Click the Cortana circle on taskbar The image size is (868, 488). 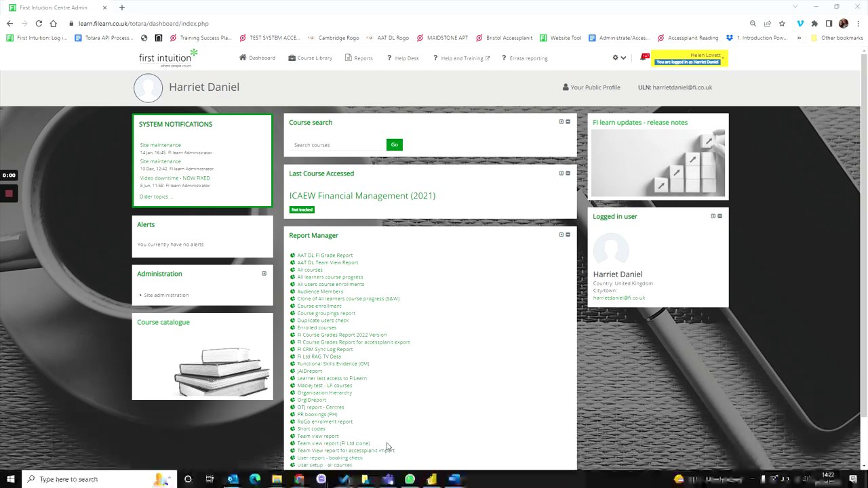188,479
